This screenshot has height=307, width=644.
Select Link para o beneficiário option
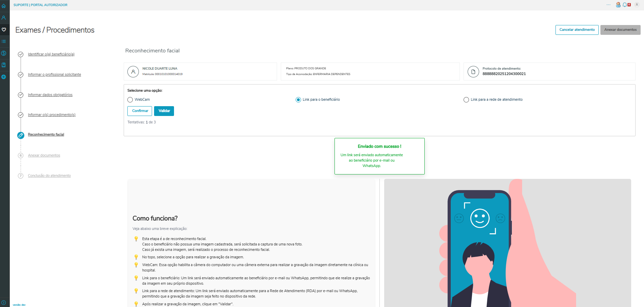coord(298,100)
